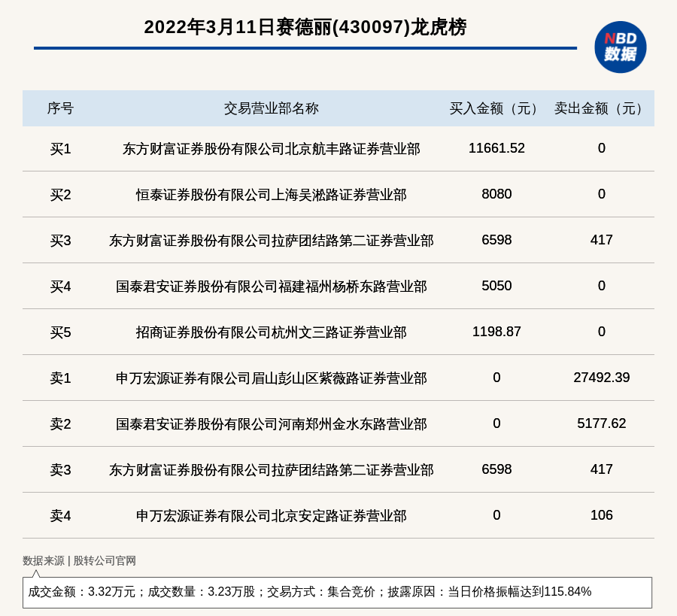Select the 序号 column header
677x616 pixels.
tap(60, 108)
